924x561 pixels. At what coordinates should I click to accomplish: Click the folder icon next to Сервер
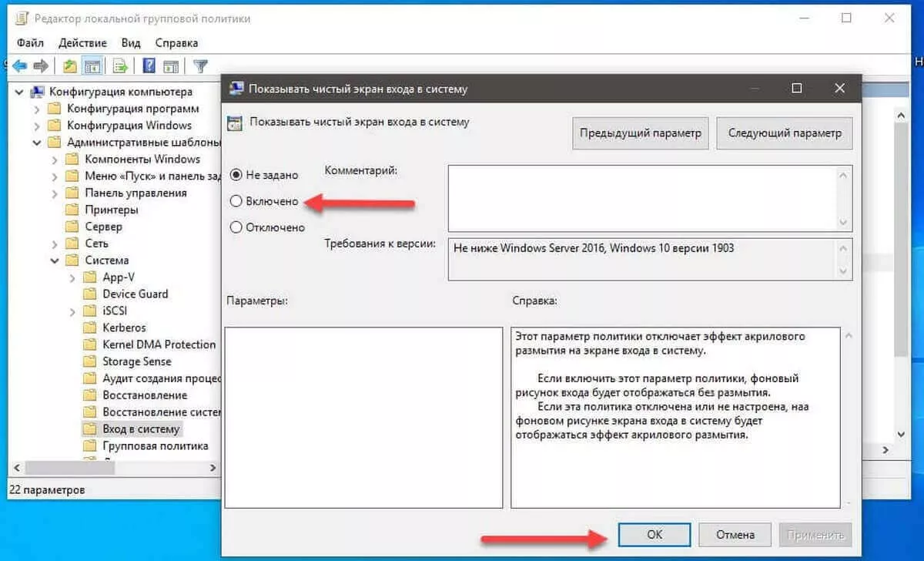72,227
